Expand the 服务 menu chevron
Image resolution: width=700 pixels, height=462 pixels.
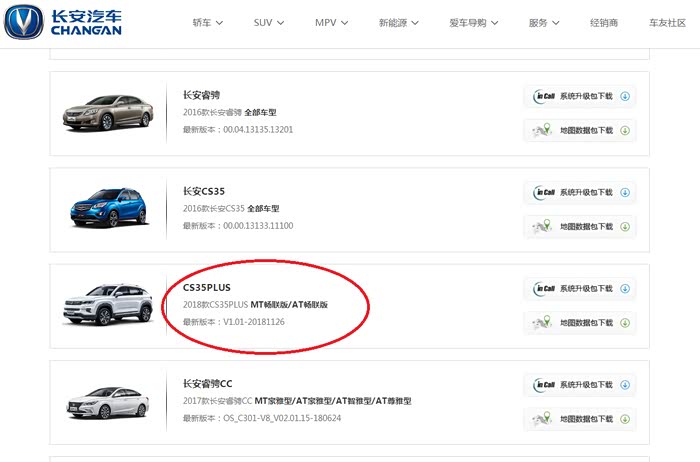coord(555,23)
